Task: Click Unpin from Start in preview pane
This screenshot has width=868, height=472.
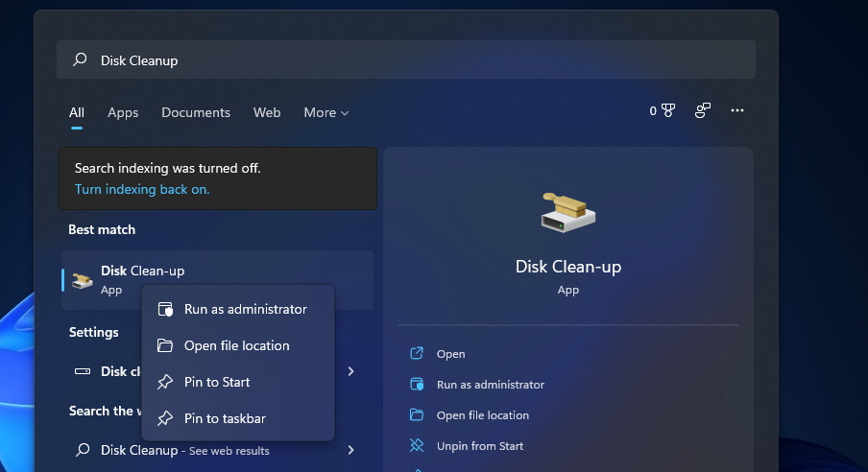Action: tap(480, 446)
